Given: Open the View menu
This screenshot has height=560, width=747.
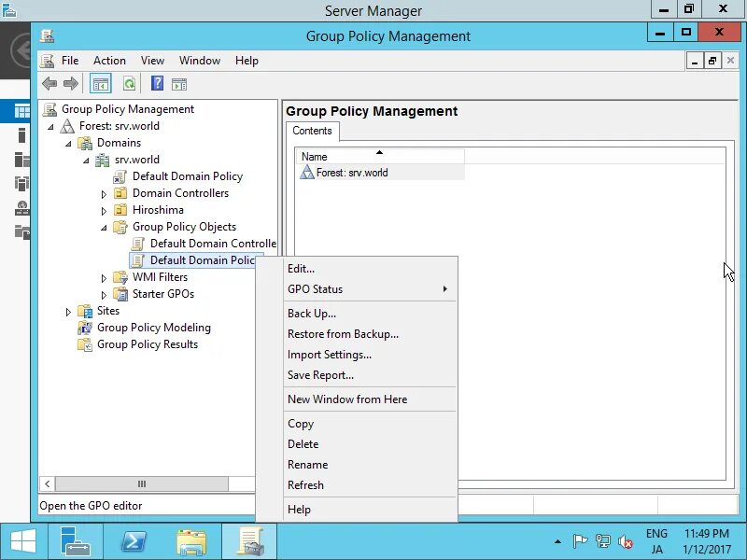Looking at the screenshot, I should click(152, 61).
